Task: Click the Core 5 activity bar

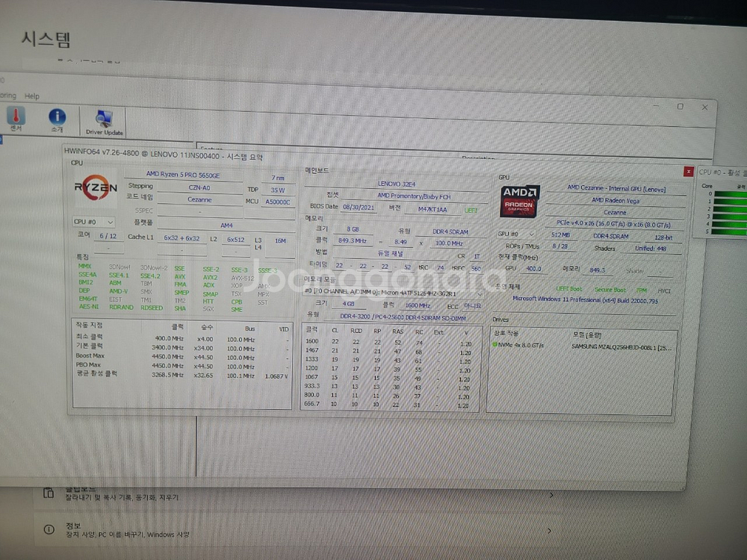Action: click(x=730, y=232)
